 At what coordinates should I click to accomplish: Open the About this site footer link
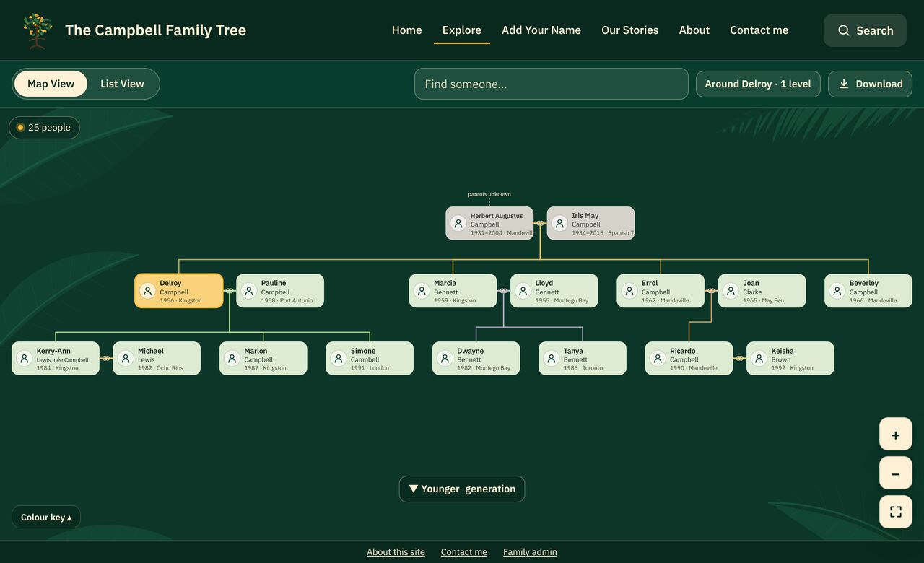(x=396, y=552)
